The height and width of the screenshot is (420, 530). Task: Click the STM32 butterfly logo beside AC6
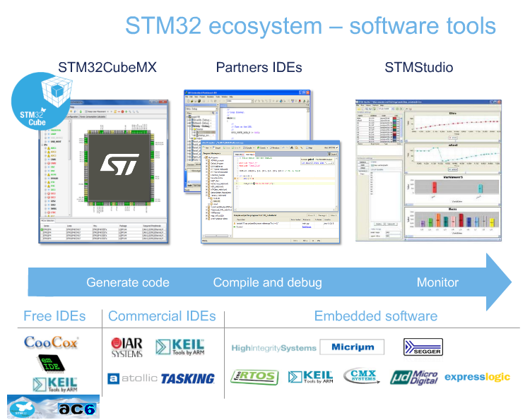[x=22, y=409]
